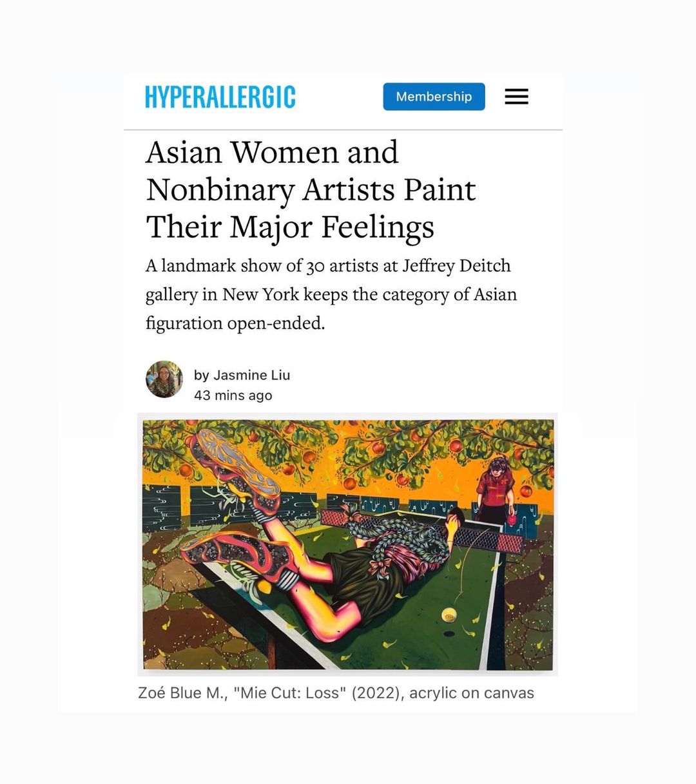
Task: Click the article subheading about the landmark show
Action: point(330,294)
